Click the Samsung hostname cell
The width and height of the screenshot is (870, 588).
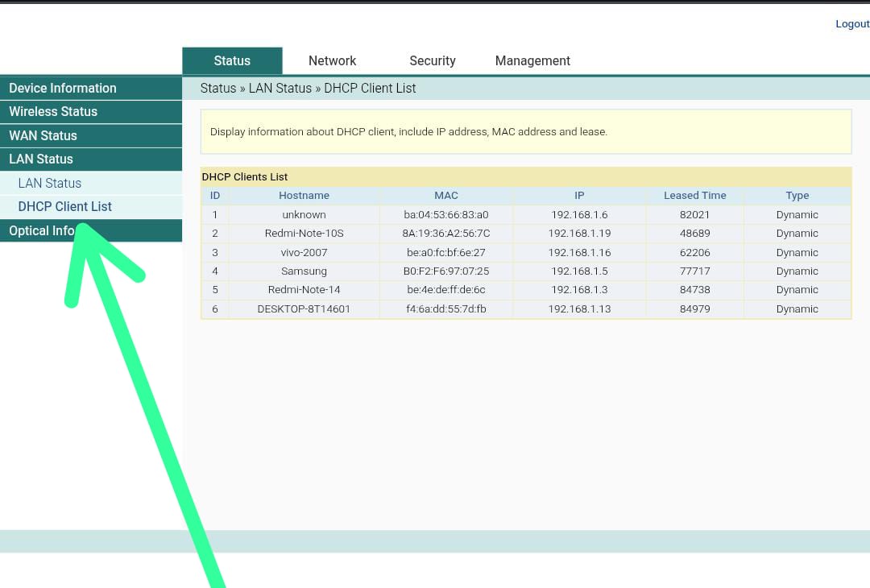click(304, 271)
